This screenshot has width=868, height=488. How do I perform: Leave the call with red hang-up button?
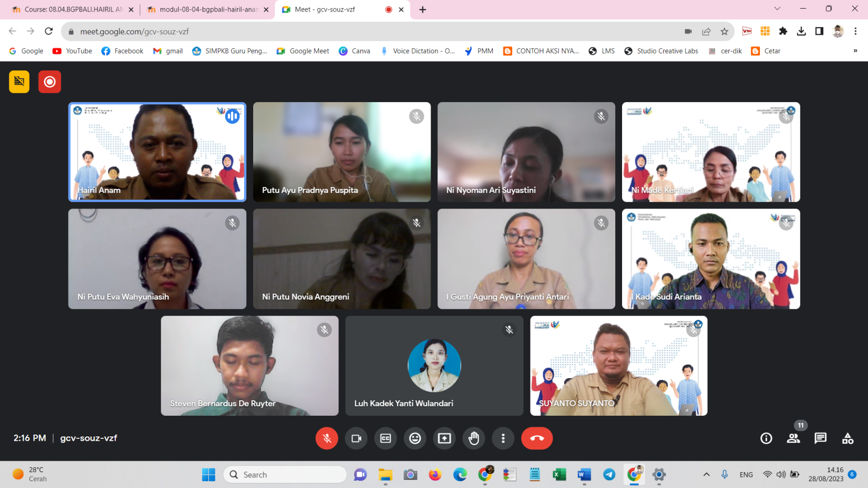point(536,438)
